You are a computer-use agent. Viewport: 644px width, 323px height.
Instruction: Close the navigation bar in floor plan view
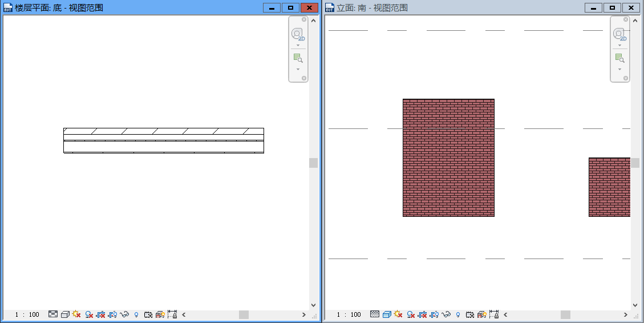[304, 19]
